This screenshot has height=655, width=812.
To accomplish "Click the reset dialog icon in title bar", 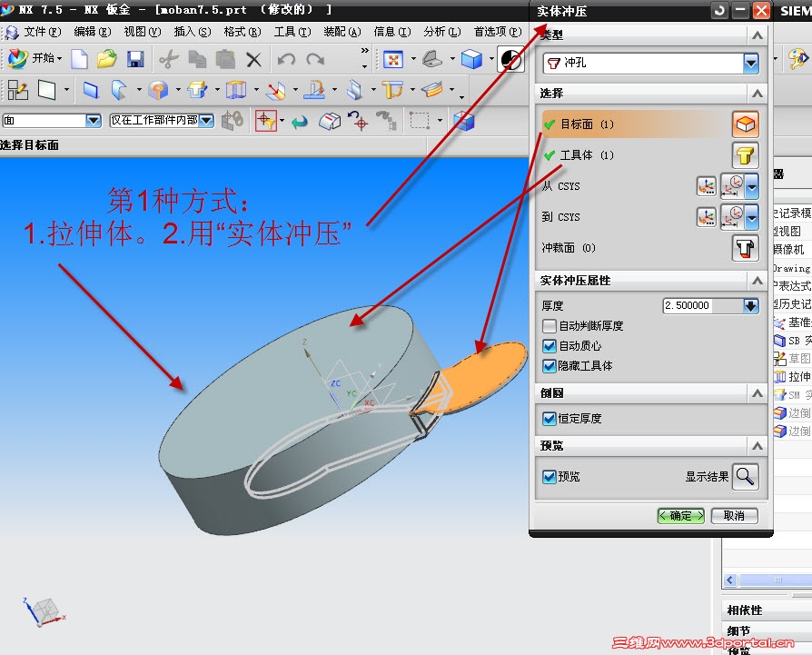I will [x=719, y=10].
